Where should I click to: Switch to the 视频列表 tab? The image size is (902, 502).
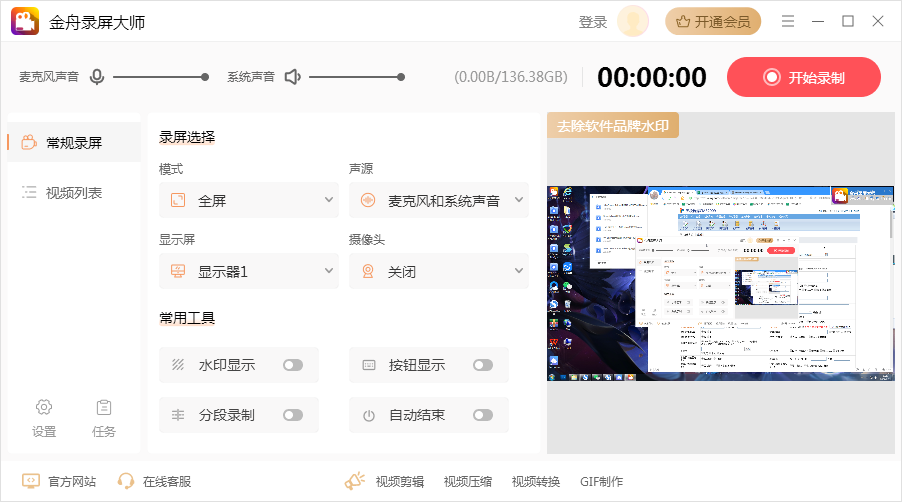coord(73,193)
